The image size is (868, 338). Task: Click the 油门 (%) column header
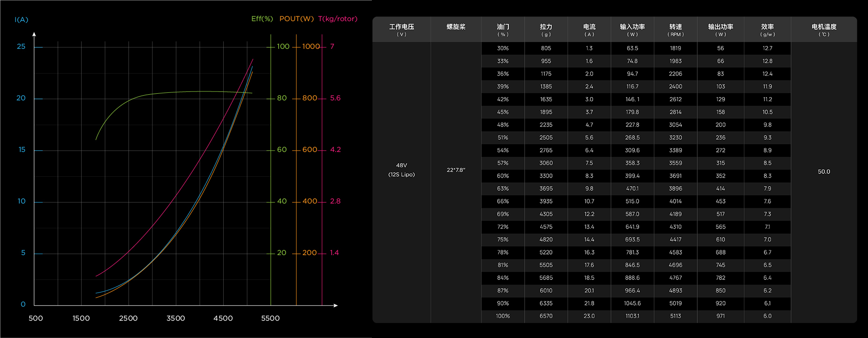(503, 30)
